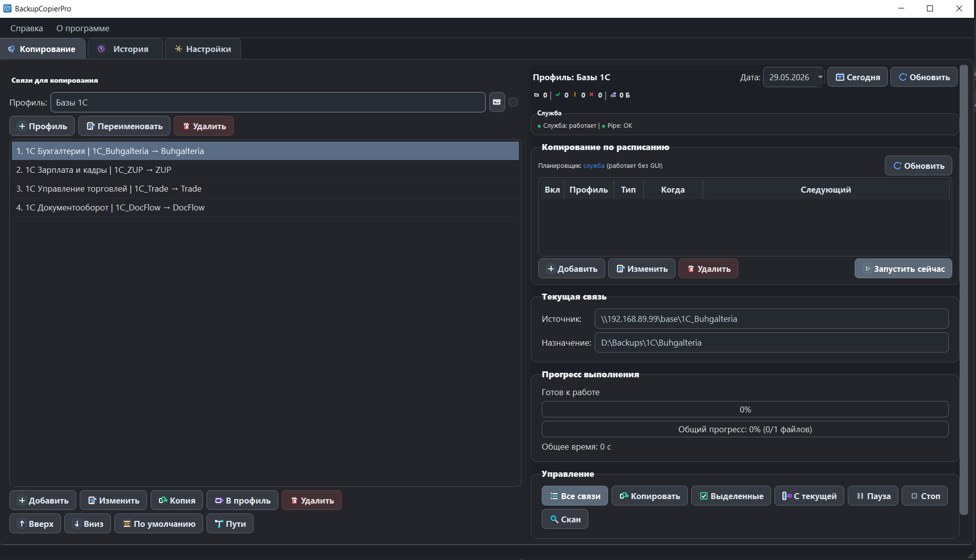
Task: Click the Источник path field
Action: (x=771, y=319)
